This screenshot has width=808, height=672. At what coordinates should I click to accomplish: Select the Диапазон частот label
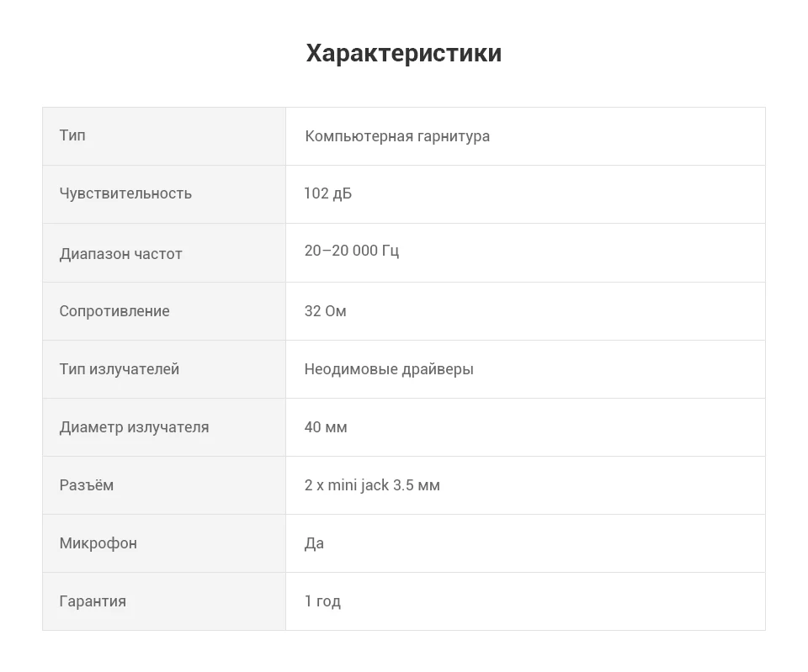120,254
